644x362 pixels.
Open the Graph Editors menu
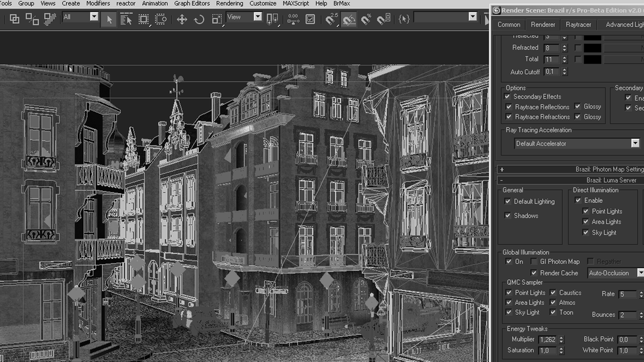[x=192, y=3]
